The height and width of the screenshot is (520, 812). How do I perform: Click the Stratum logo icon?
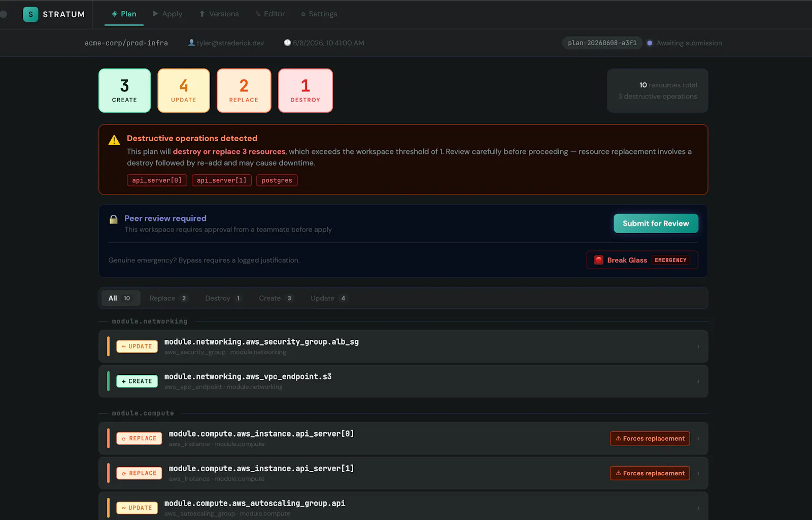(30, 14)
